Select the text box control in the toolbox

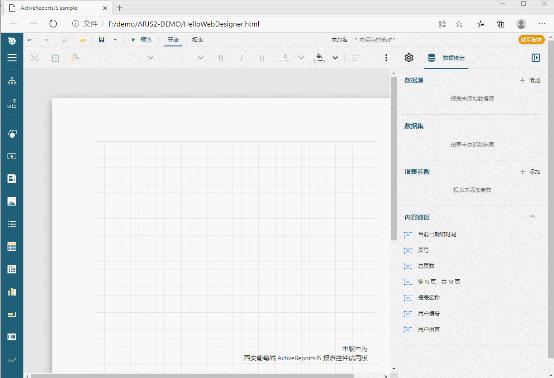12,156
